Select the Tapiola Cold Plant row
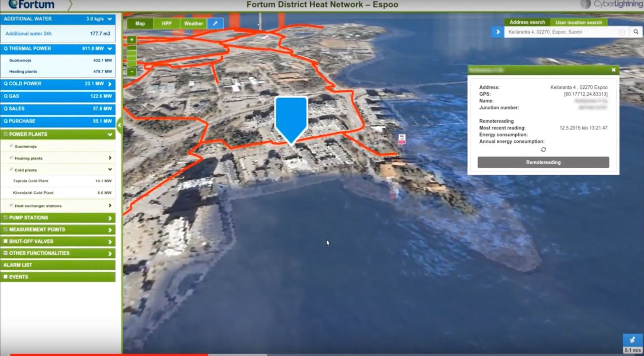This screenshot has height=356, width=644. (x=58, y=181)
